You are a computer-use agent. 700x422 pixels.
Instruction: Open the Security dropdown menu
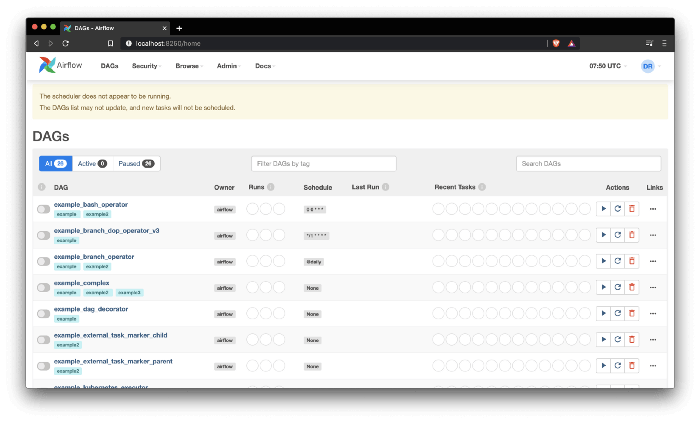point(146,66)
